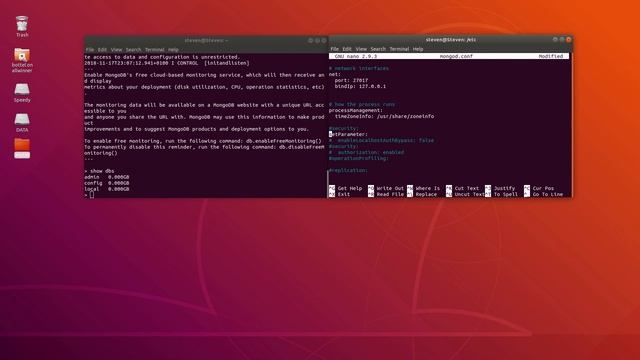This screenshot has height=360, width=640.
Task: Click the 'Replace' nano shortcut
Action: [422, 195]
